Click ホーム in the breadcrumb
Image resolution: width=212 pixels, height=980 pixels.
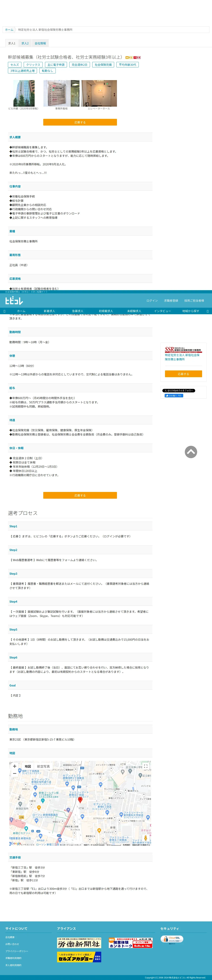click(9, 30)
